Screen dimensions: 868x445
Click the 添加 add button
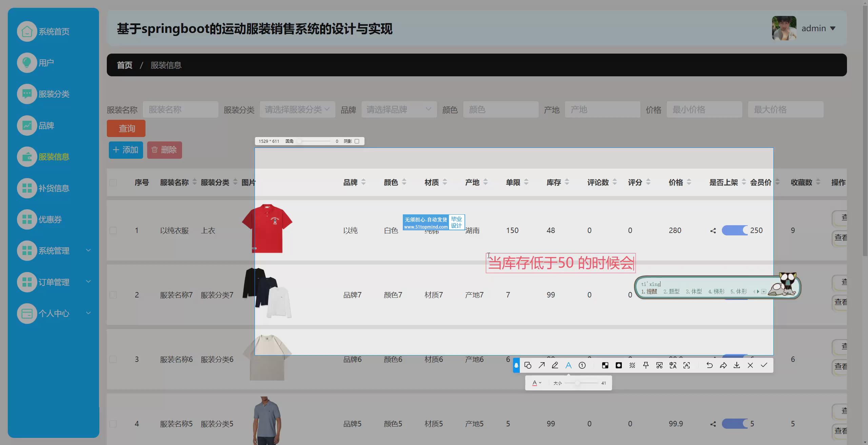tap(126, 150)
